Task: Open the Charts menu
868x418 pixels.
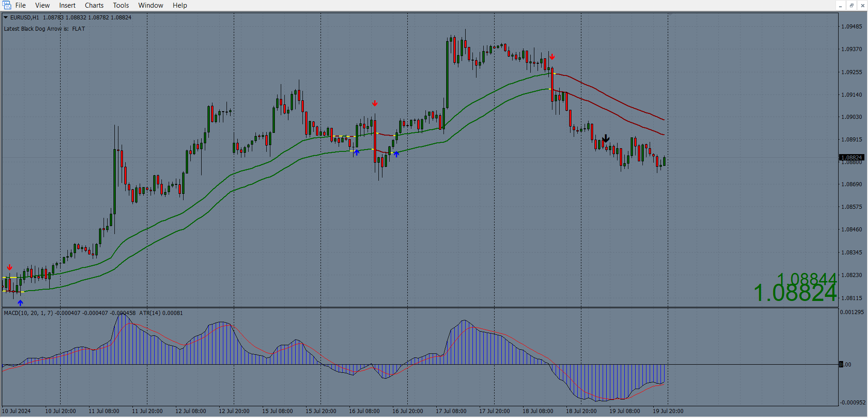Action: pyautogui.click(x=94, y=5)
